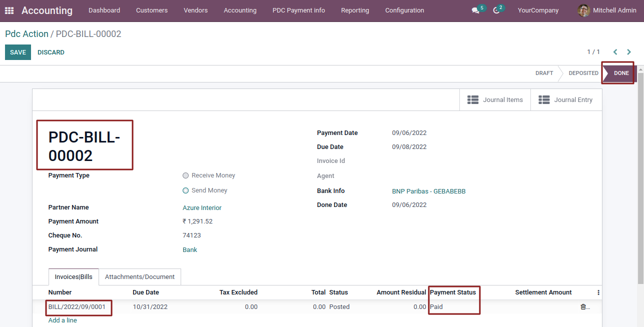Sort by Settlement Amount column header
This screenshot has width=644, height=327.
point(543,292)
